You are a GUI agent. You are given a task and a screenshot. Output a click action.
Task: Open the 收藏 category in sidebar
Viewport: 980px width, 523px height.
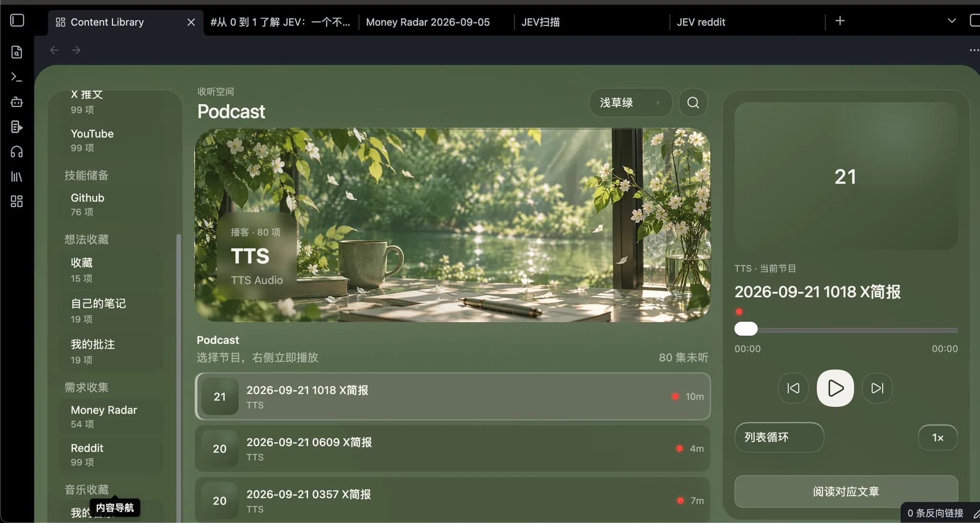pyautogui.click(x=111, y=270)
